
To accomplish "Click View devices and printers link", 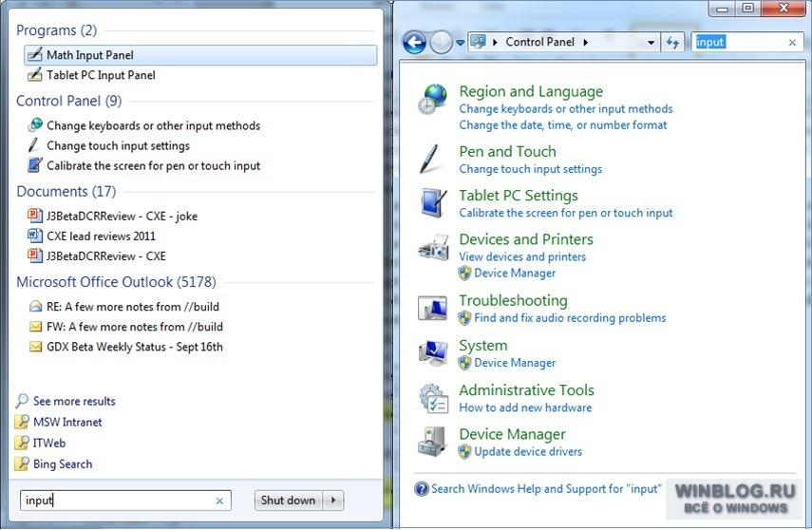I will coord(522,256).
